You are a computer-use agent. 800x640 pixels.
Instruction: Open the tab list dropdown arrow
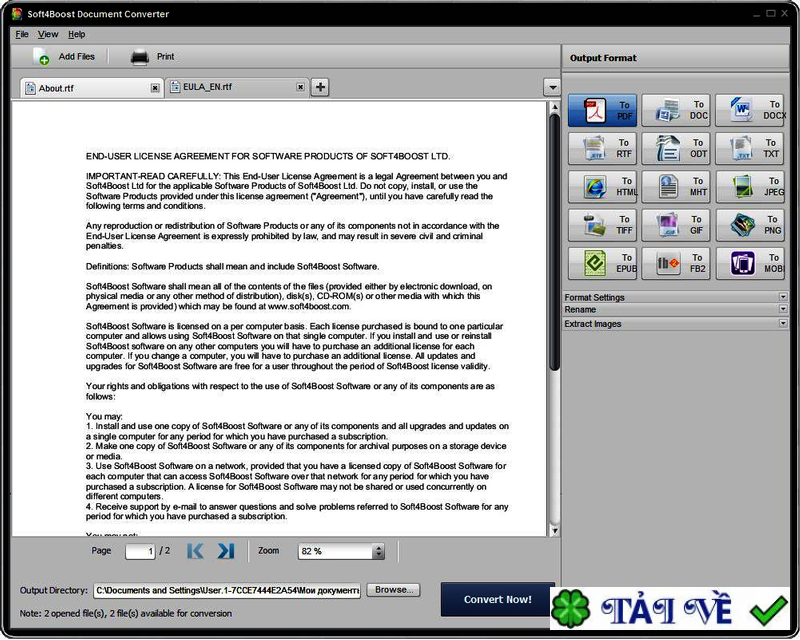[552, 87]
